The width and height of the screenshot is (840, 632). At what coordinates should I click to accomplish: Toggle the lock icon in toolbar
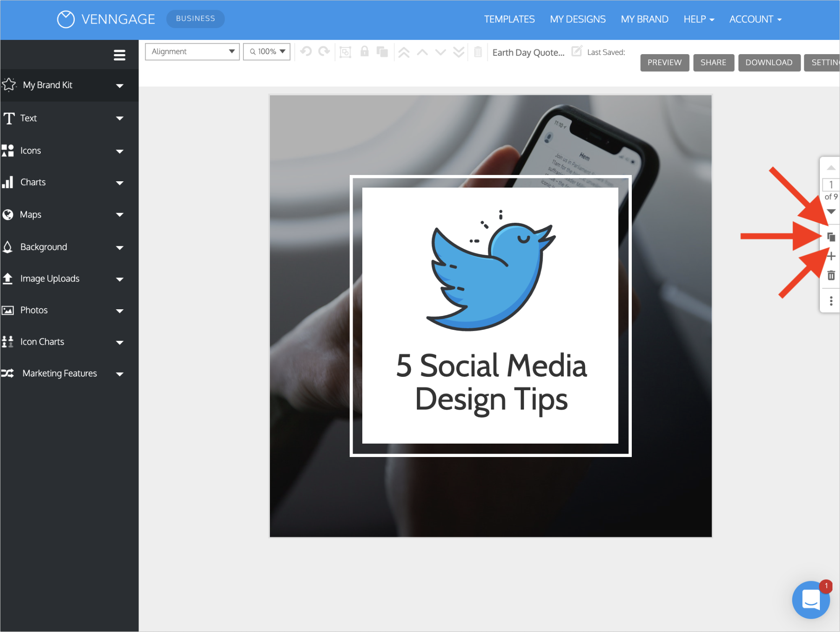pyautogui.click(x=364, y=52)
